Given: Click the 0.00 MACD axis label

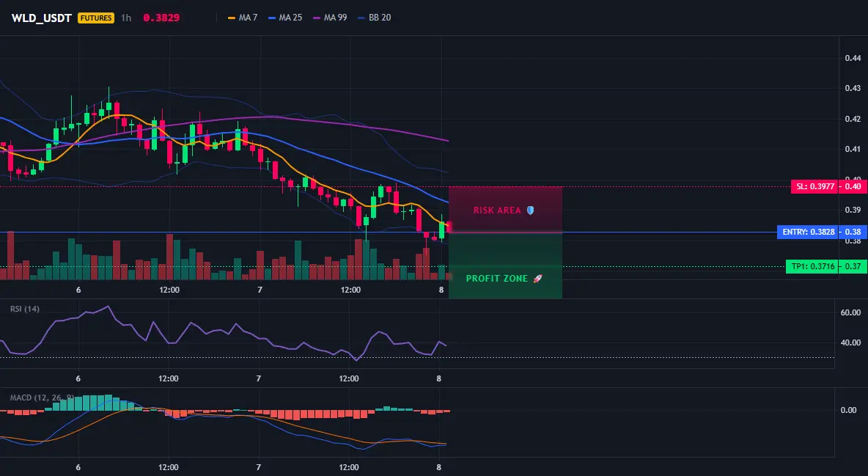Looking at the screenshot, I should point(849,410).
